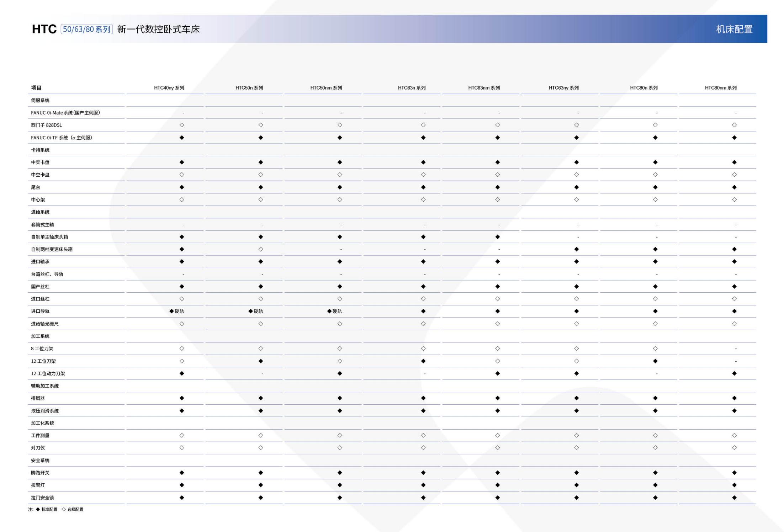Viewport: 784px width, 532px height.
Task: Toggle 工件测量 option under HTC80nm
Action: pos(735,435)
